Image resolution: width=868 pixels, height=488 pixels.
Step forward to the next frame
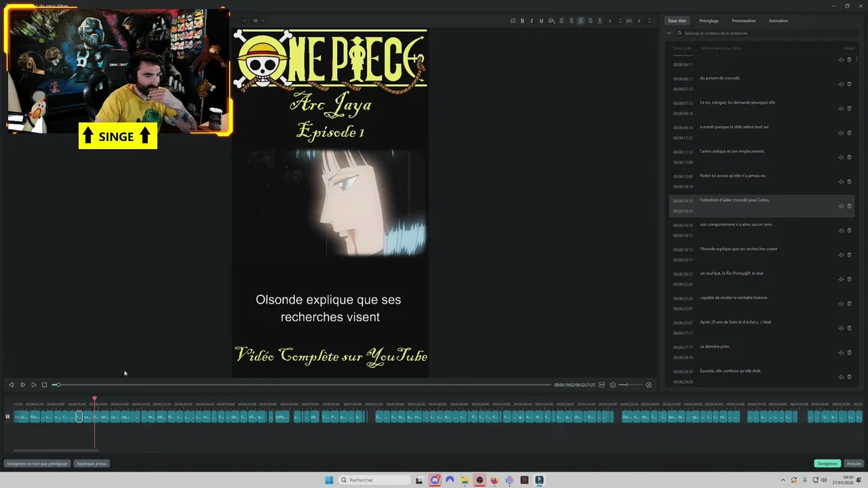click(22, 385)
